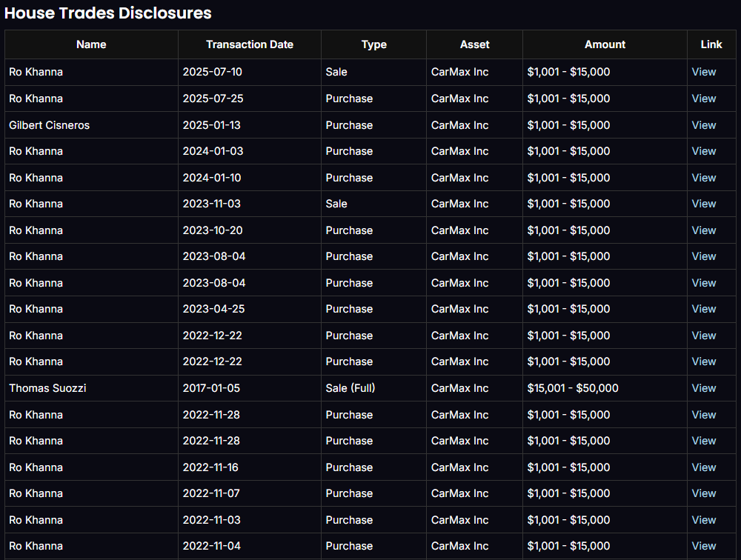
Task: Click the Type column header
Action: click(373, 44)
